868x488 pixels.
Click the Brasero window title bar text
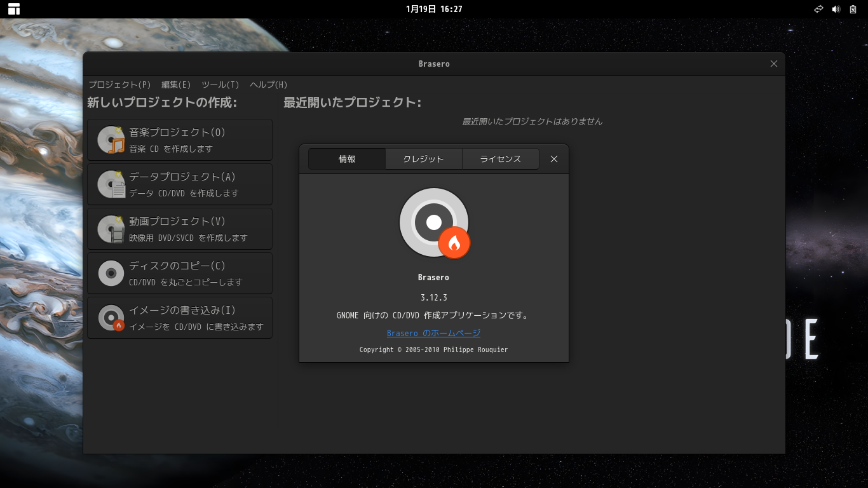434,64
